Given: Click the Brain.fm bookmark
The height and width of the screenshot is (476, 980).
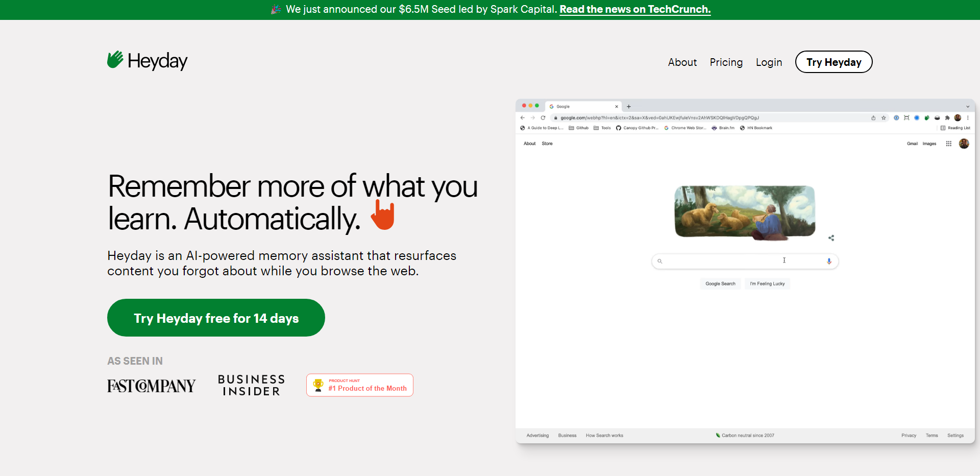Looking at the screenshot, I should point(723,128).
